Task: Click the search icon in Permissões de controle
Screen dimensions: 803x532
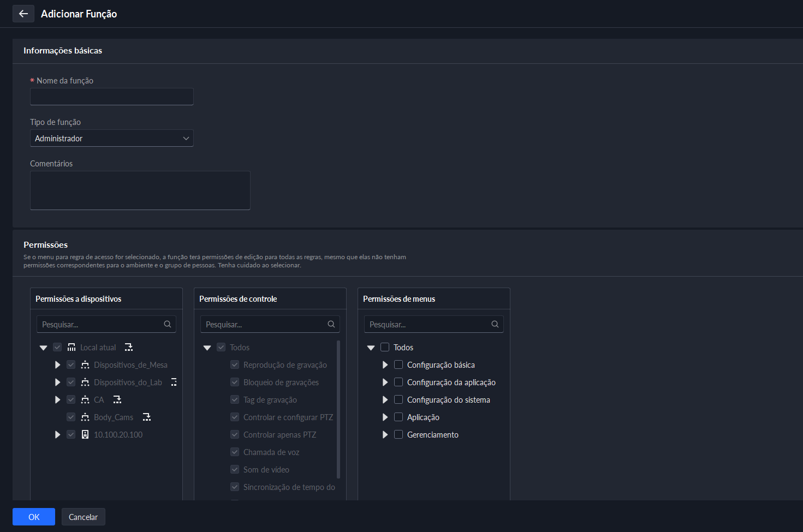Action: click(x=331, y=324)
